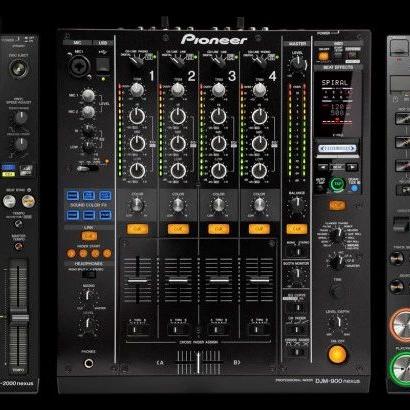Screen dimensions: 410x410
Task: Turn the effect channel selector knob
Action: pyautogui.click(x=337, y=262)
